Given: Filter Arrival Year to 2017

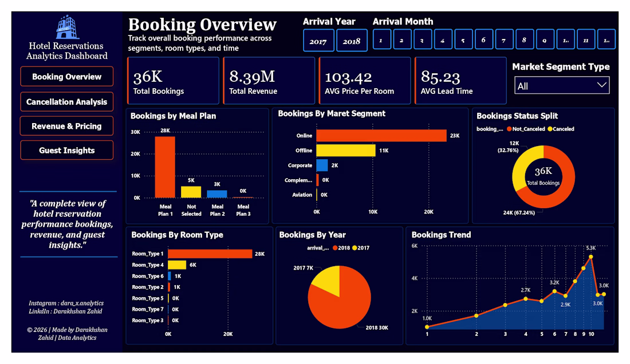Looking at the screenshot, I should (318, 41).
